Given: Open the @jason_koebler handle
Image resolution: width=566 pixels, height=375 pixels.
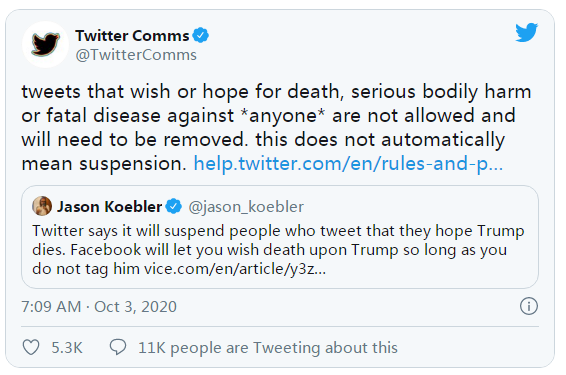Looking at the screenshot, I should tap(246, 207).
